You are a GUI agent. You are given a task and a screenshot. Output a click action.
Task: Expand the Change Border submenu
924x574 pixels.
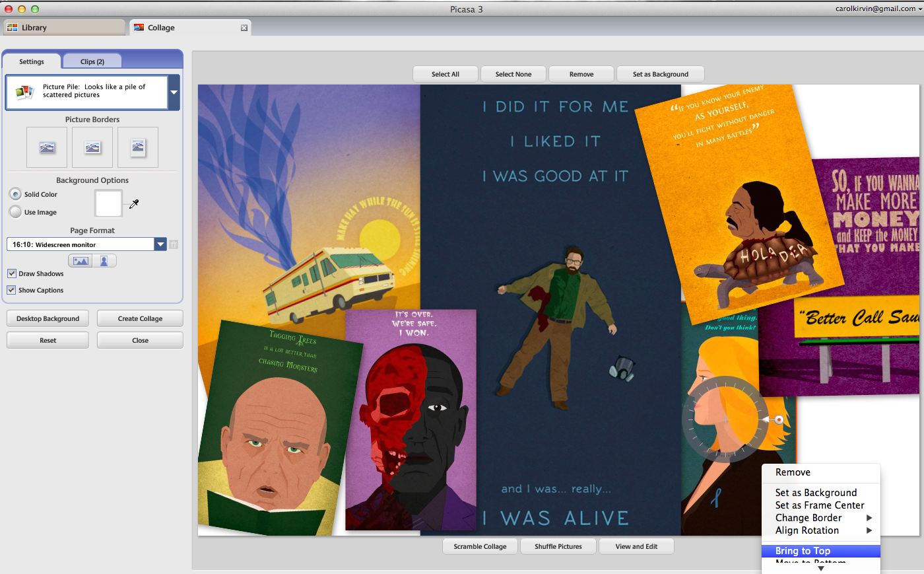[x=821, y=518]
